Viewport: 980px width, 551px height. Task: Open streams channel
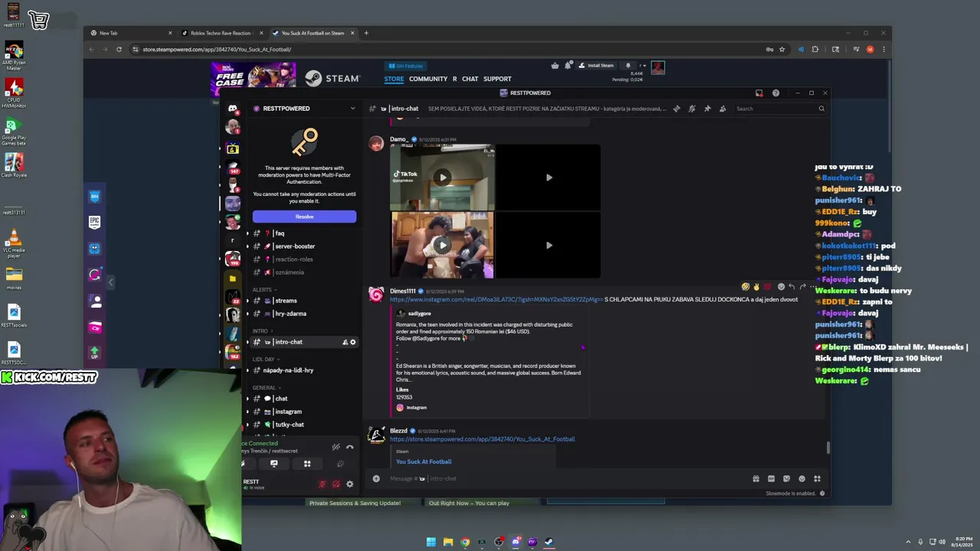[x=303, y=301]
